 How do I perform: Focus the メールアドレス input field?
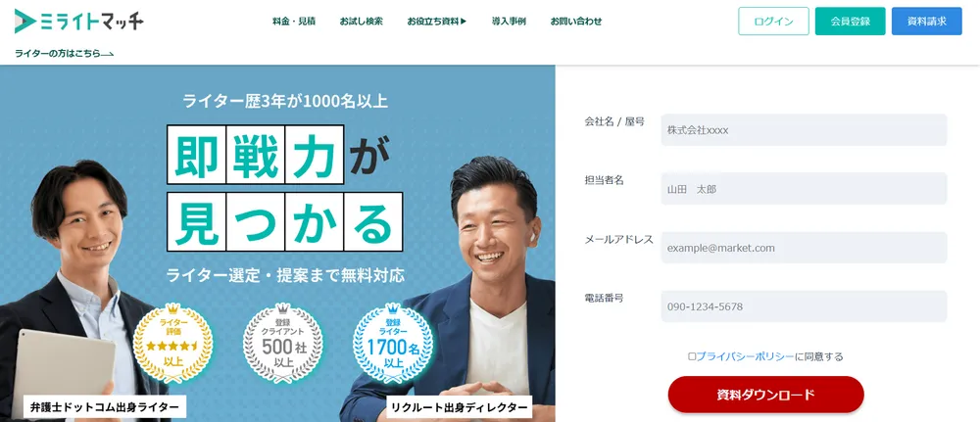tap(804, 248)
